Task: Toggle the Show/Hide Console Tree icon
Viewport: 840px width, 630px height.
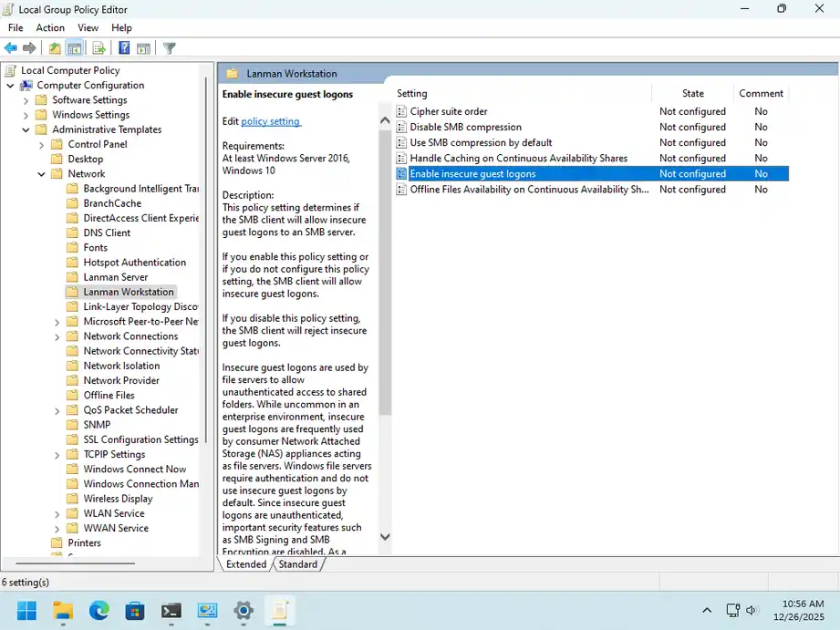Action: click(75, 48)
